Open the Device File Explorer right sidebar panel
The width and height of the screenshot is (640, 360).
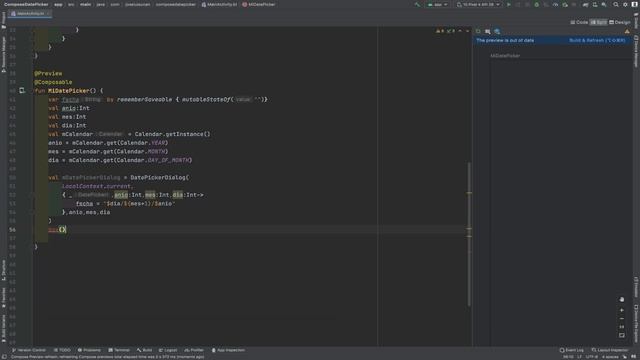tap(636, 323)
